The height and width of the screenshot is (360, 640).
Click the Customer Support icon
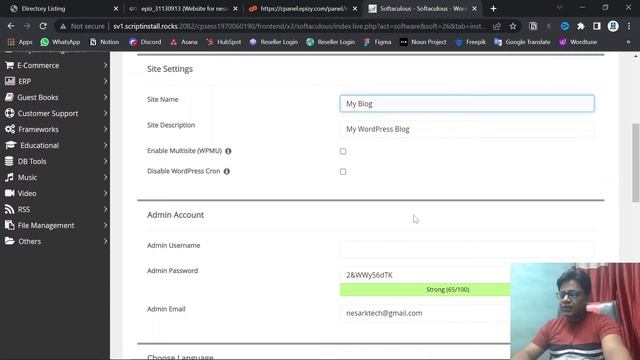[x=10, y=113]
